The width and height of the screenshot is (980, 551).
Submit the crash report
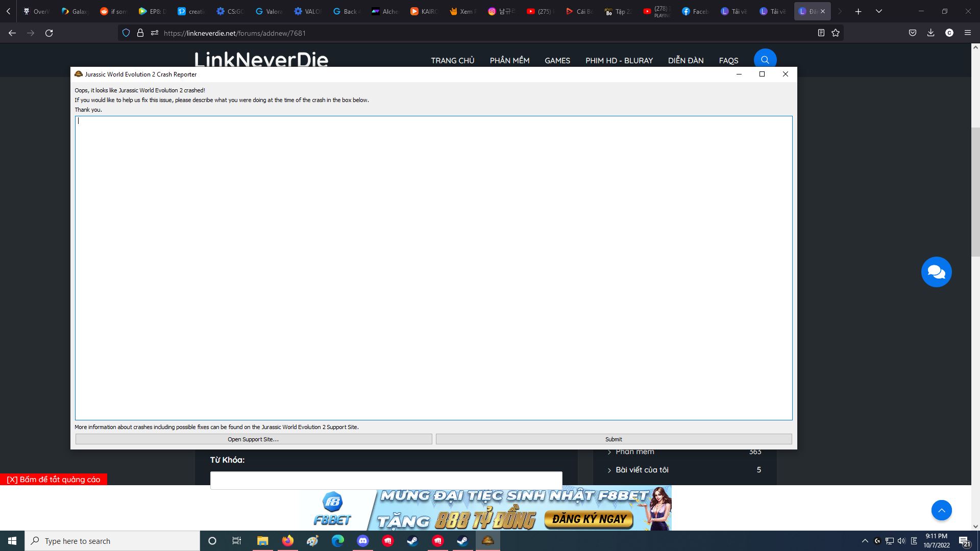(x=614, y=439)
